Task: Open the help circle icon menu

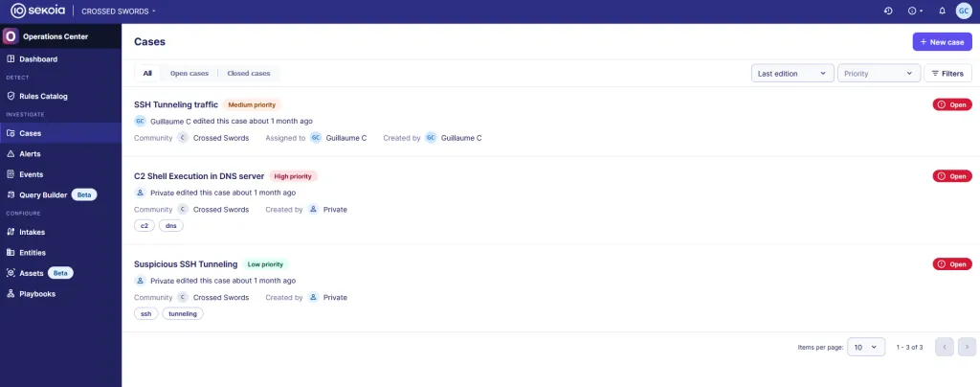Action: (915, 11)
